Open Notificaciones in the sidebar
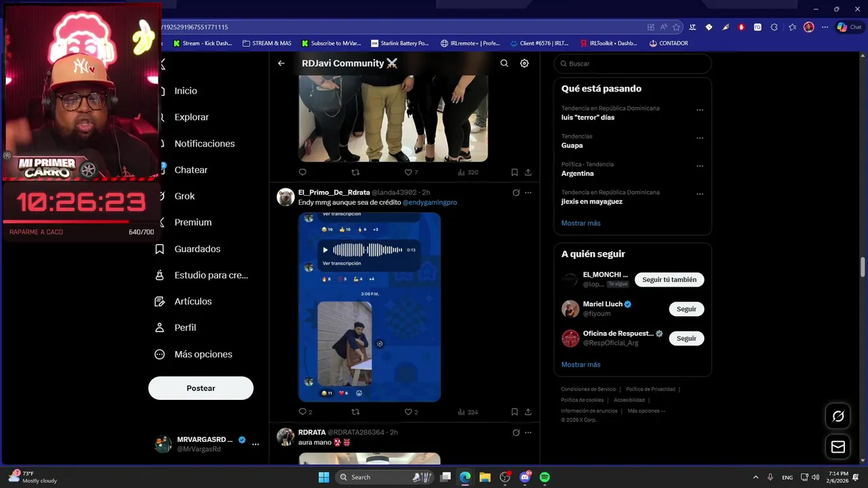 [x=204, y=144]
